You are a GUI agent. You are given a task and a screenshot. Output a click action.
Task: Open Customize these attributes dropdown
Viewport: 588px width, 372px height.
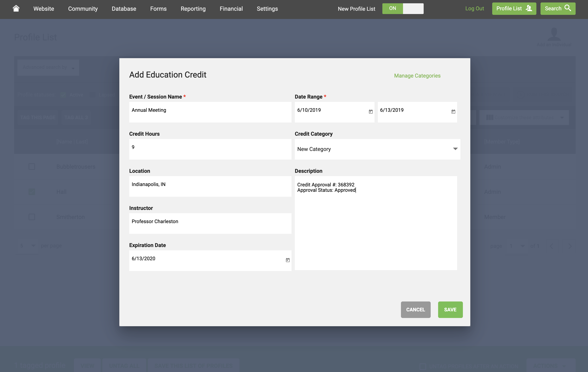[x=524, y=117]
